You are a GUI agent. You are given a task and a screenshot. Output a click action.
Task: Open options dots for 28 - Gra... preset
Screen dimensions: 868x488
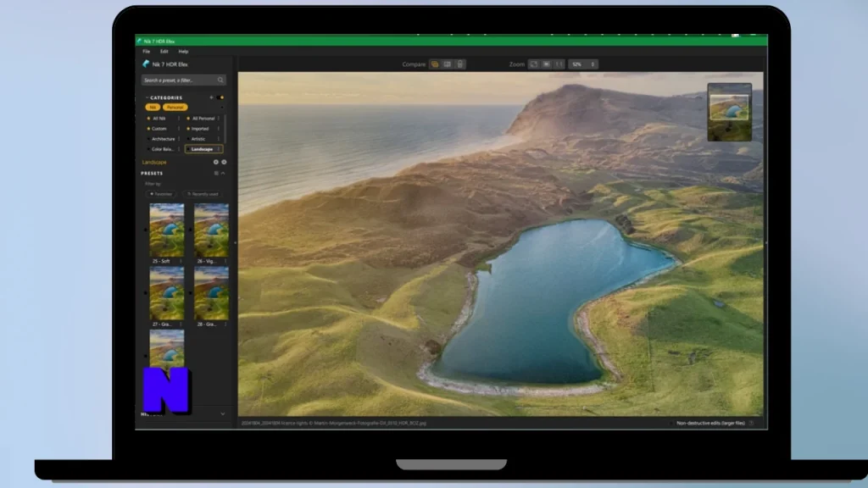[x=225, y=324]
